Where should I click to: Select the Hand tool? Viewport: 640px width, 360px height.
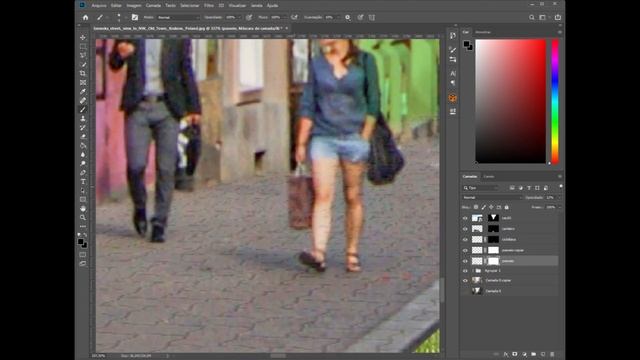point(83,209)
